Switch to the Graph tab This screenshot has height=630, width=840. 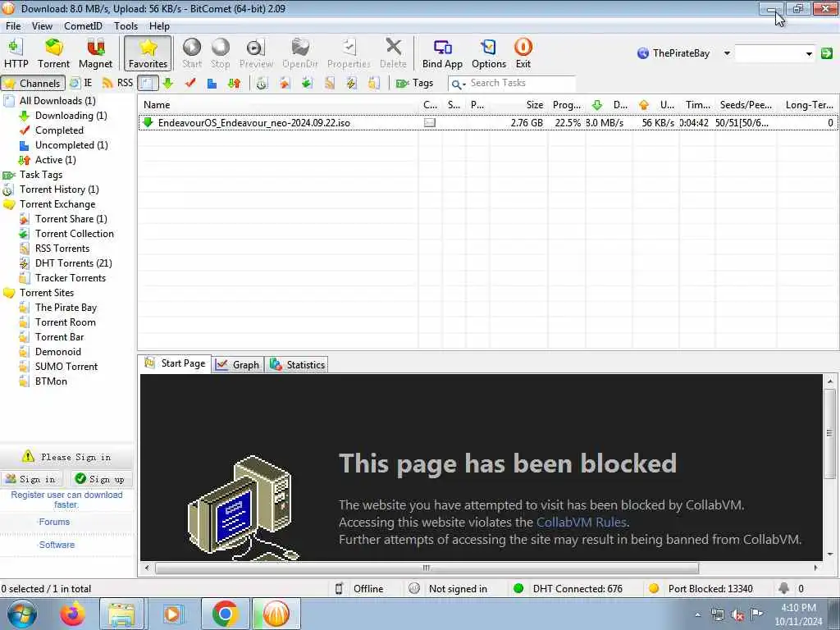coord(238,365)
